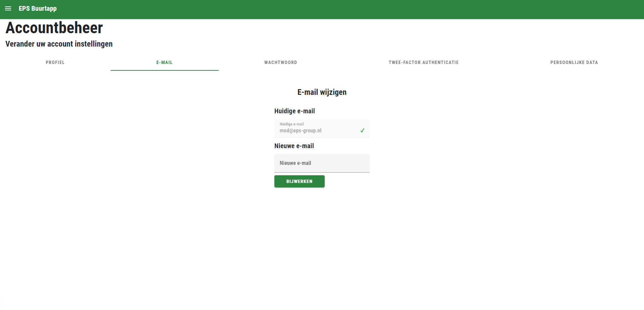
Task: Open the Wachtwoord tab
Action: point(281,62)
